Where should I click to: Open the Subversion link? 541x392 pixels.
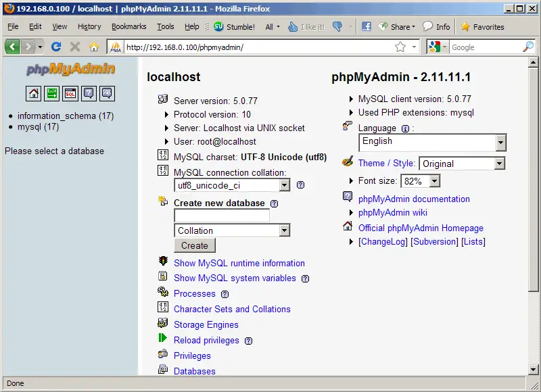[434, 242]
